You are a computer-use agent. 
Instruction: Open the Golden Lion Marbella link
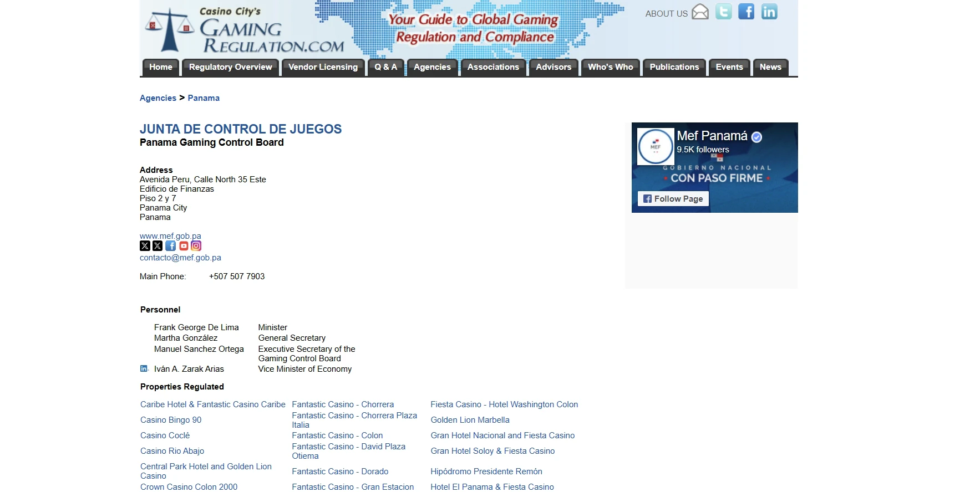(470, 420)
